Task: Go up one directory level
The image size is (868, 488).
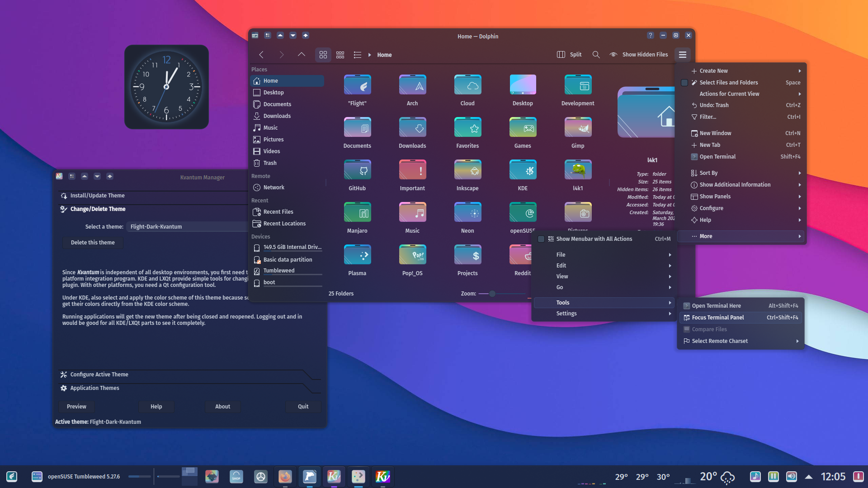Action: (301, 55)
